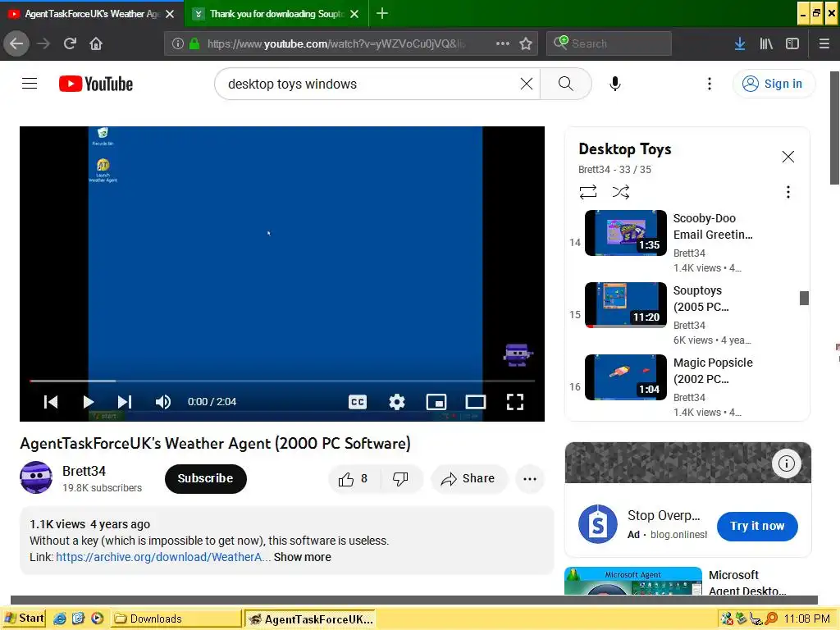Close the Souptoys download tab
This screenshot has height=630, width=840.
click(354, 14)
